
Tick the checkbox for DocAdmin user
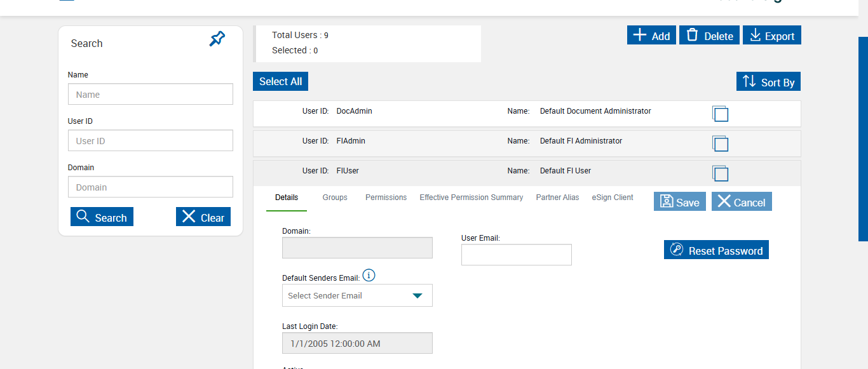[x=721, y=114]
